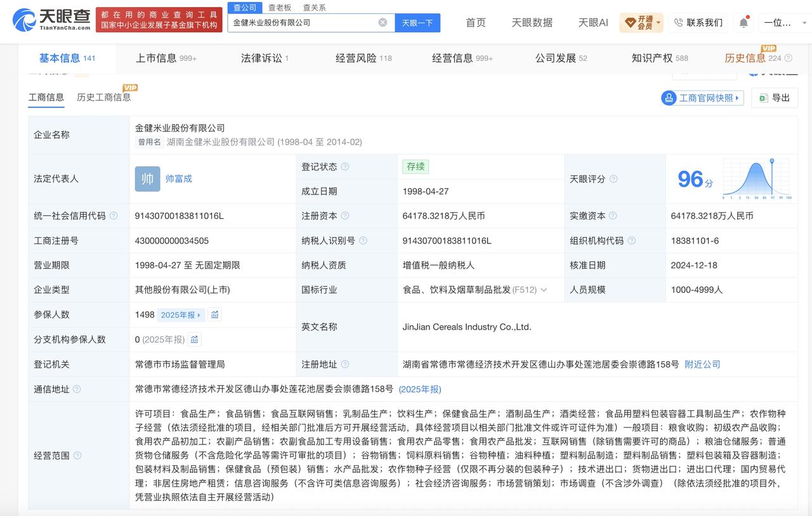Click the 天眼评分 distribution chart
The height and width of the screenshot is (516, 812).
coord(756,179)
